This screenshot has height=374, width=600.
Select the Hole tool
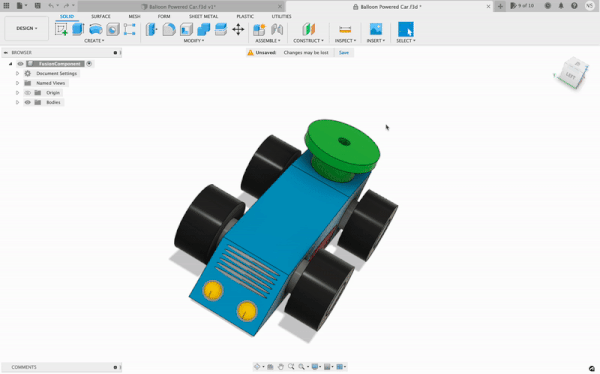point(112,29)
